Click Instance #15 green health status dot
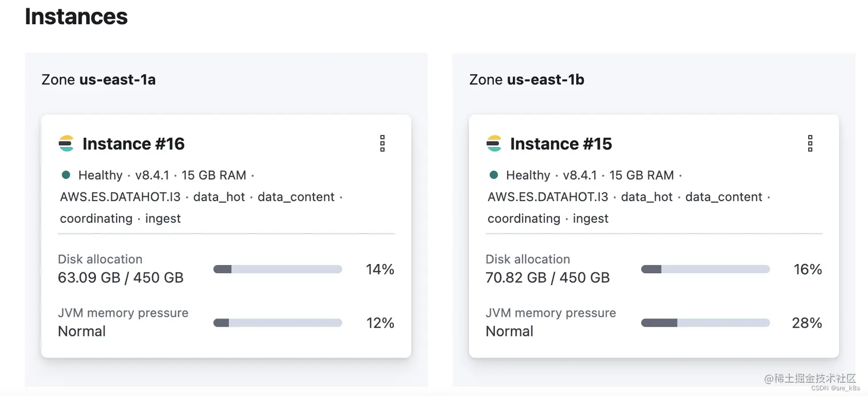The image size is (868, 396). tap(494, 175)
